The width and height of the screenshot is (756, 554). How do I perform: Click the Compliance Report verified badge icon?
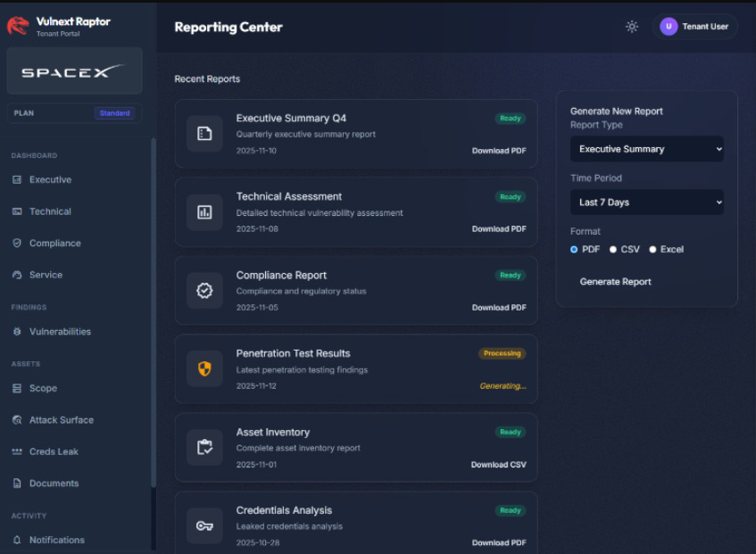(x=204, y=291)
